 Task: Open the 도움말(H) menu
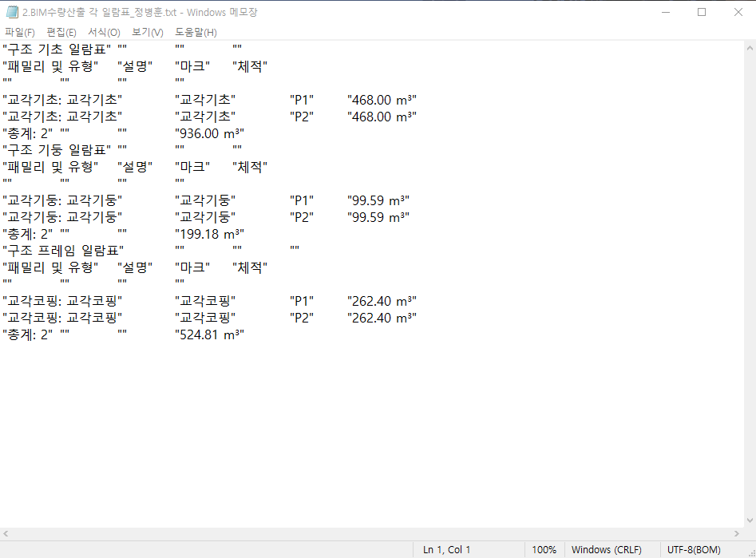coord(196,32)
